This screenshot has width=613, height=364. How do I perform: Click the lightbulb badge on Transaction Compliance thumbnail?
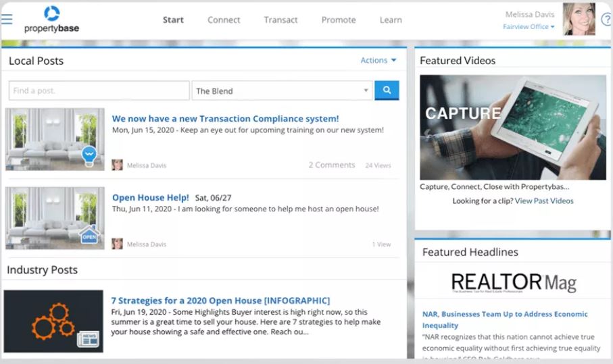(89, 156)
